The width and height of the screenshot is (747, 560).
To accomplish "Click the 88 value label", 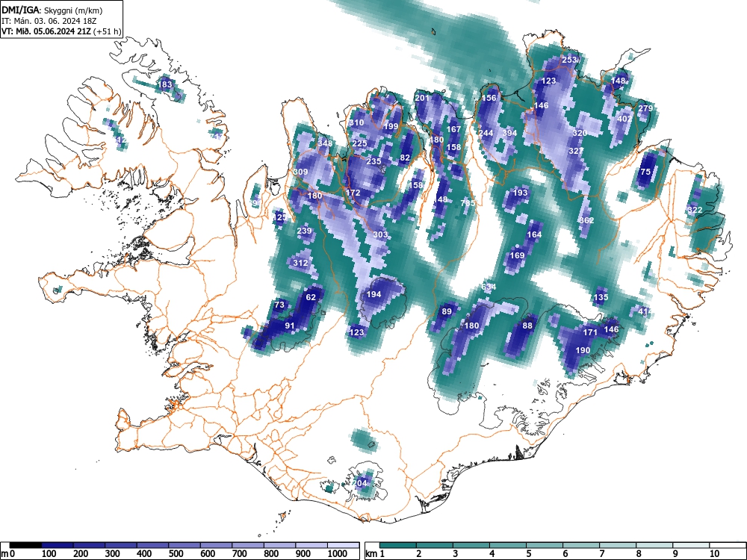I will click(527, 326).
